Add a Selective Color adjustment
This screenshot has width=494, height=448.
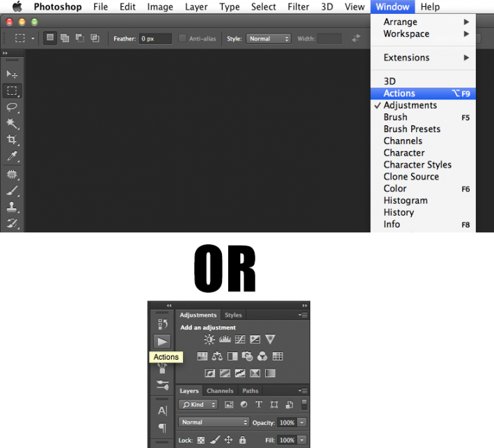point(255,374)
